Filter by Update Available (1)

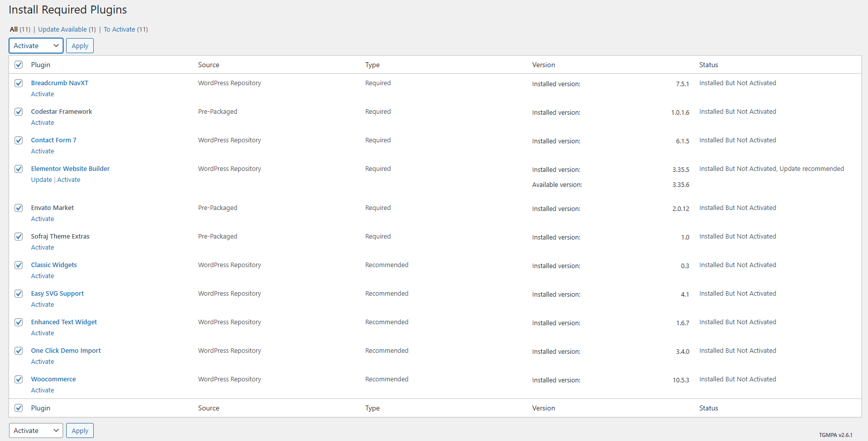coord(67,30)
